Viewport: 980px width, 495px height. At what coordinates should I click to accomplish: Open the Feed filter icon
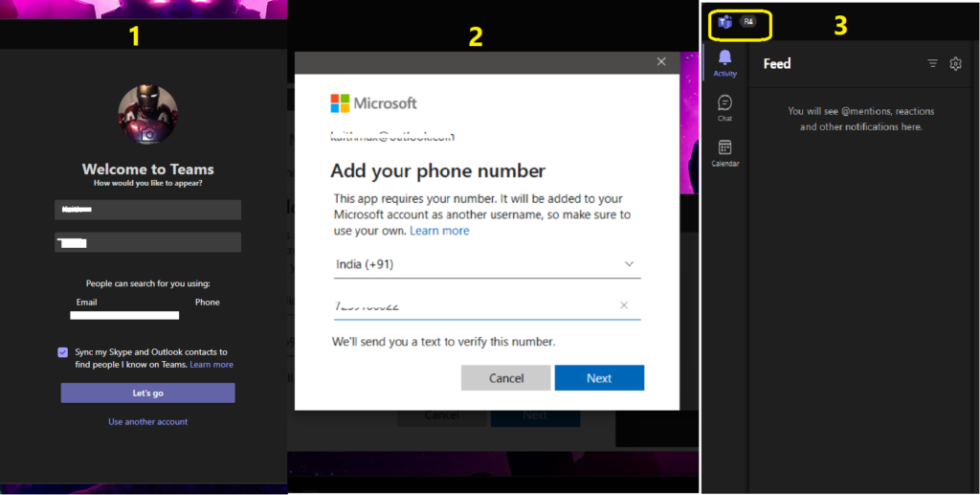point(932,63)
